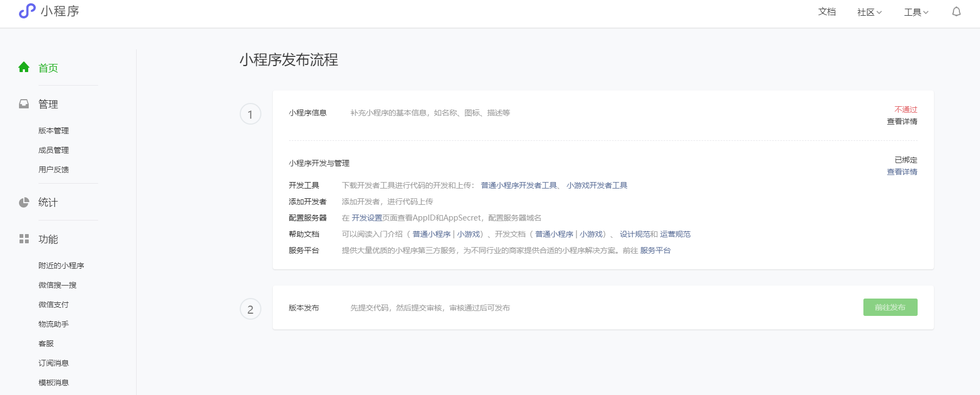This screenshot has width=980, height=395.
Task: Click the 添加开发者 row label
Action: 308,202
